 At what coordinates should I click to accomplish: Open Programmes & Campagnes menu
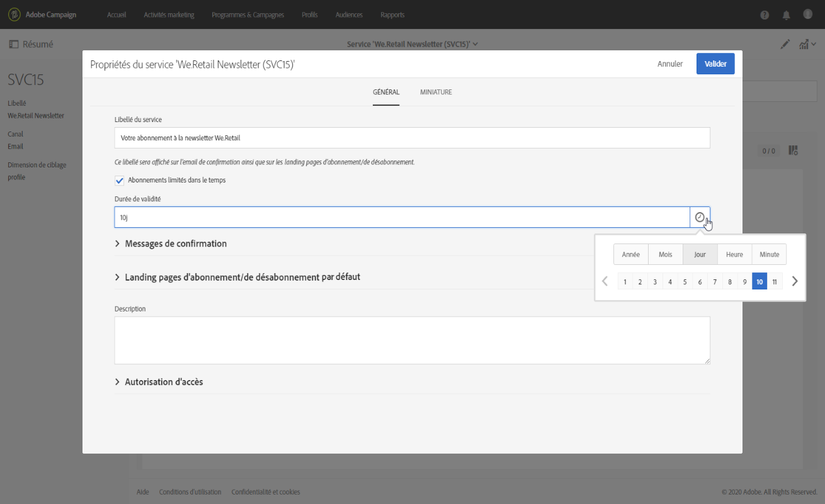248,15
